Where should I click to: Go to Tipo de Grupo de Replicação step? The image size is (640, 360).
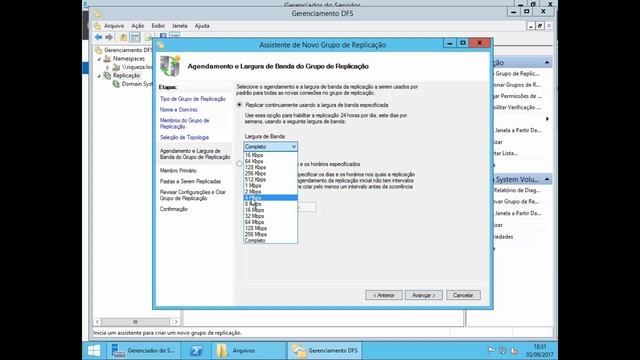pos(193,99)
